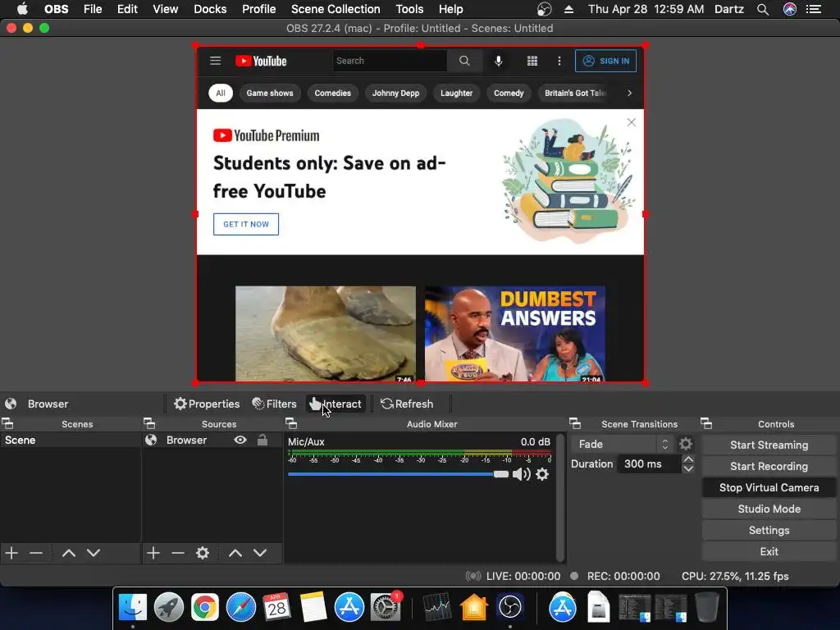Move scene down arrow
This screenshot has height=630, width=840.
(94, 552)
